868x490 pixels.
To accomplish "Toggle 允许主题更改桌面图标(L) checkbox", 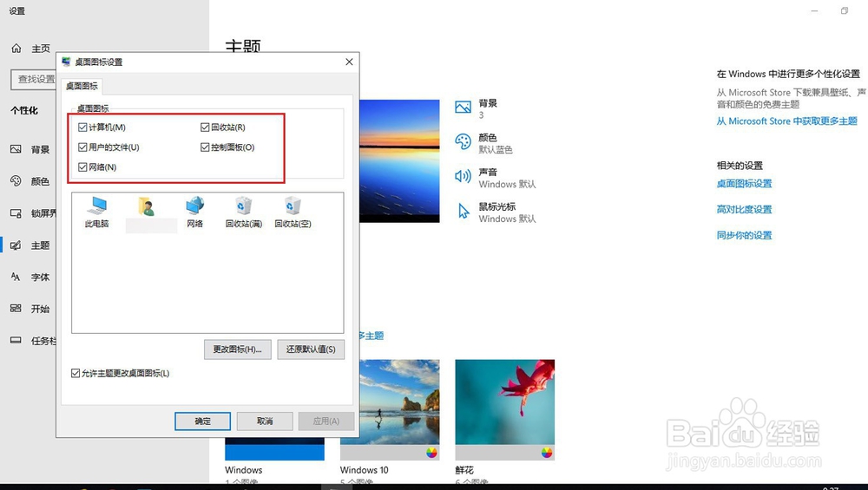I will 76,373.
